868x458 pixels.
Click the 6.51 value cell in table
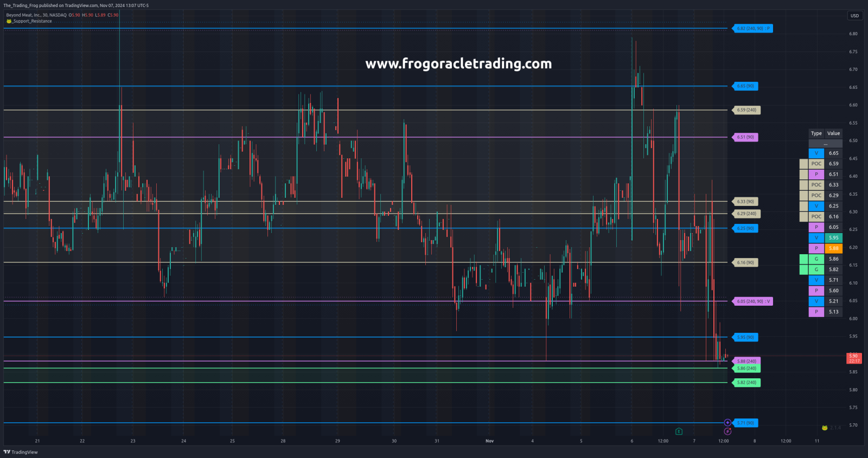pos(834,174)
